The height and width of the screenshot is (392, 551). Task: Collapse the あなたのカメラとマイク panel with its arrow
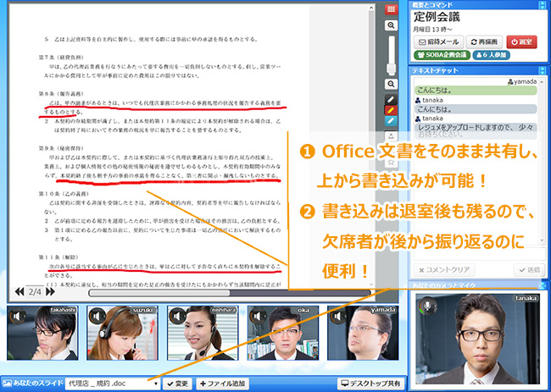click(543, 285)
